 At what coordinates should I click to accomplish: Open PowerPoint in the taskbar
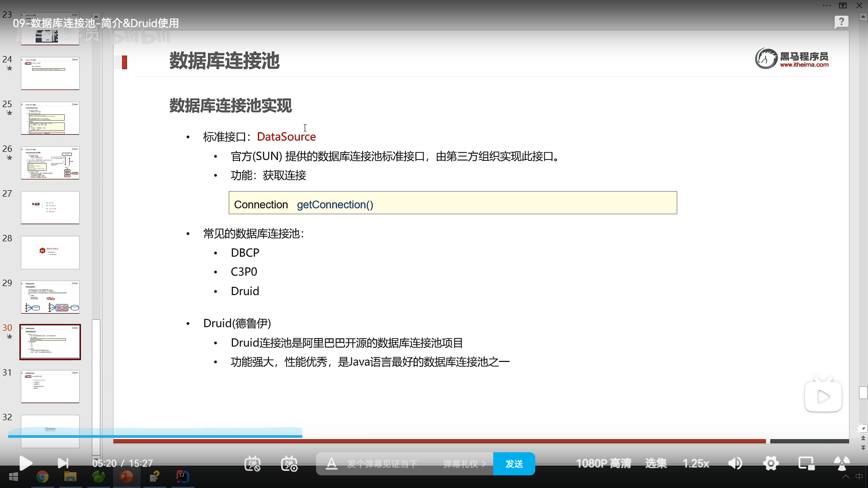126,477
